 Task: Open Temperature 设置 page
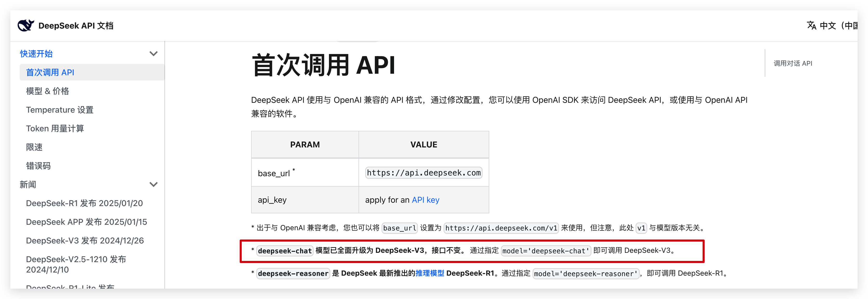click(60, 110)
